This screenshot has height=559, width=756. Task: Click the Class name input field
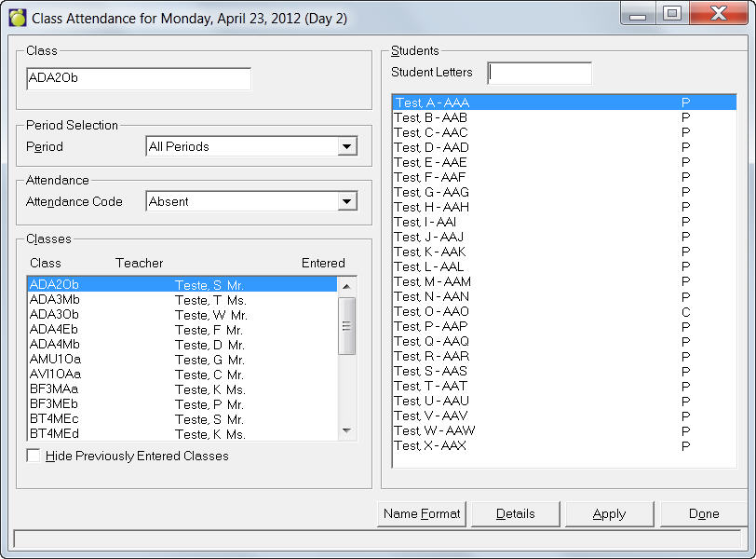click(139, 78)
